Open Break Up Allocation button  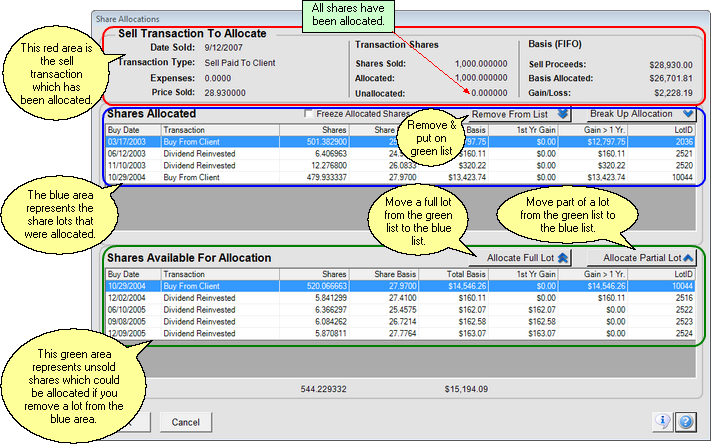tap(641, 114)
